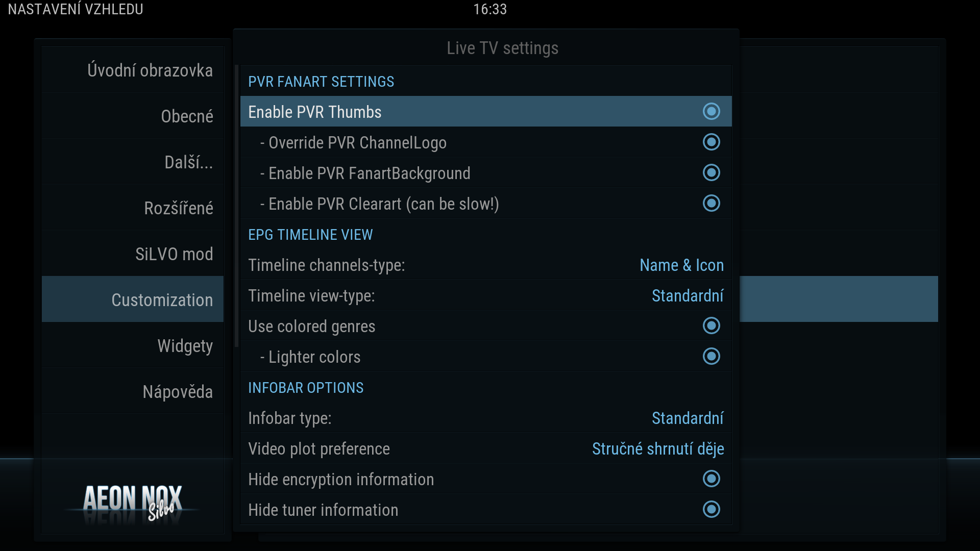Toggle Enable PVR Clearart radio indicator
The height and width of the screenshot is (551, 980).
[x=711, y=204]
